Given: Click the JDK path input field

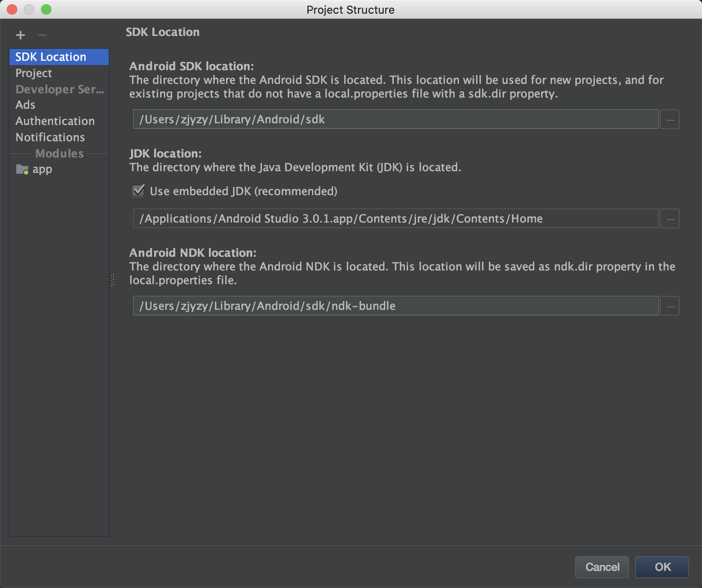Looking at the screenshot, I should coord(396,219).
